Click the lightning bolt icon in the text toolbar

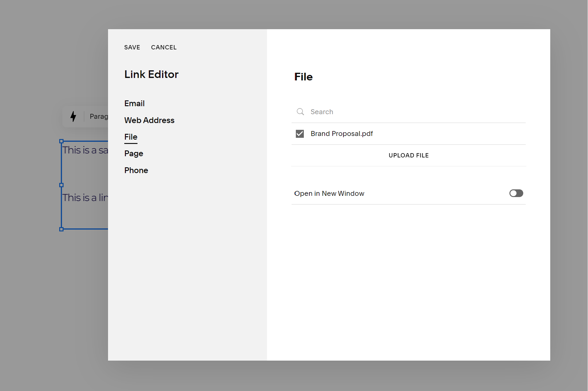[73, 117]
